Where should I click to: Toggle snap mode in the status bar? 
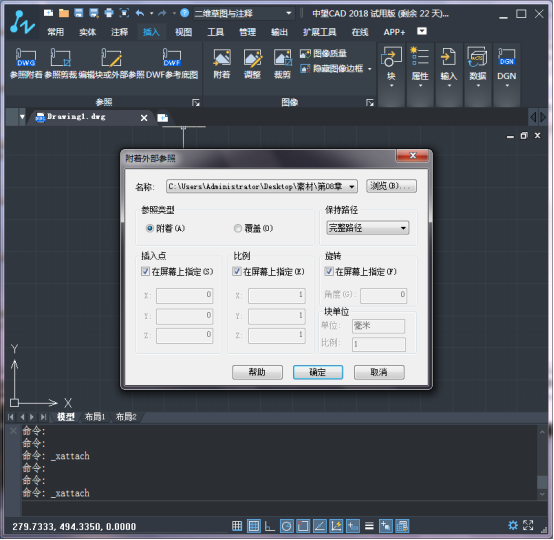(x=237, y=526)
